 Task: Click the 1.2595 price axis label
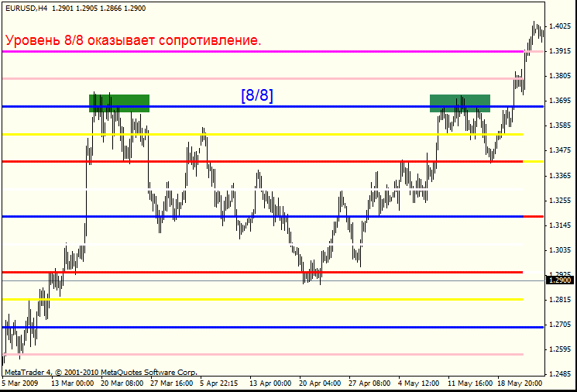(x=560, y=349)
